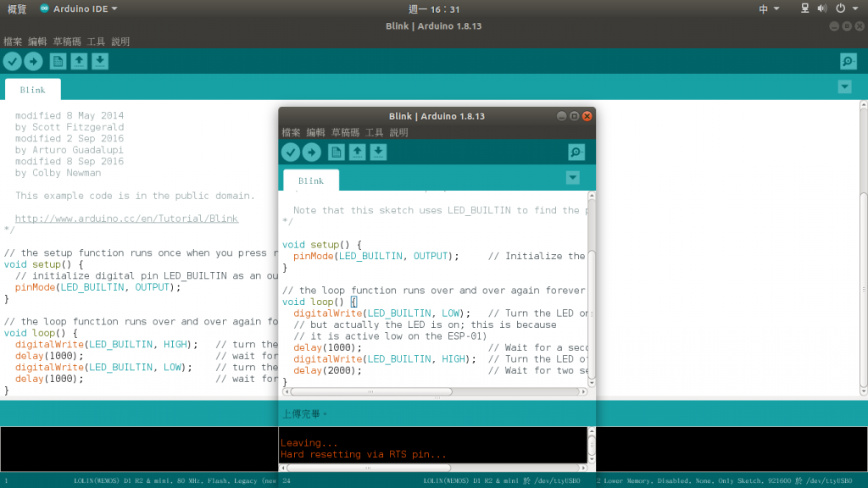Click 'void setup() {' line in front editor

pyautogui.click(x=322, y=245)
